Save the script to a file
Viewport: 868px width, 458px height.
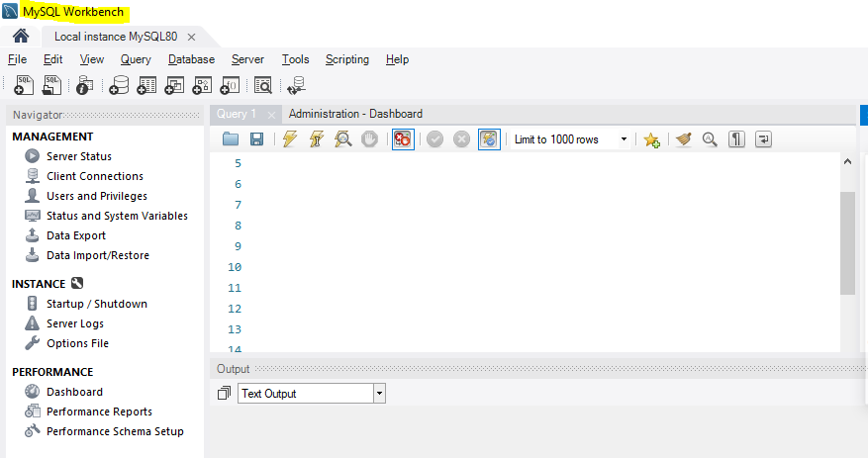point(257,139)
